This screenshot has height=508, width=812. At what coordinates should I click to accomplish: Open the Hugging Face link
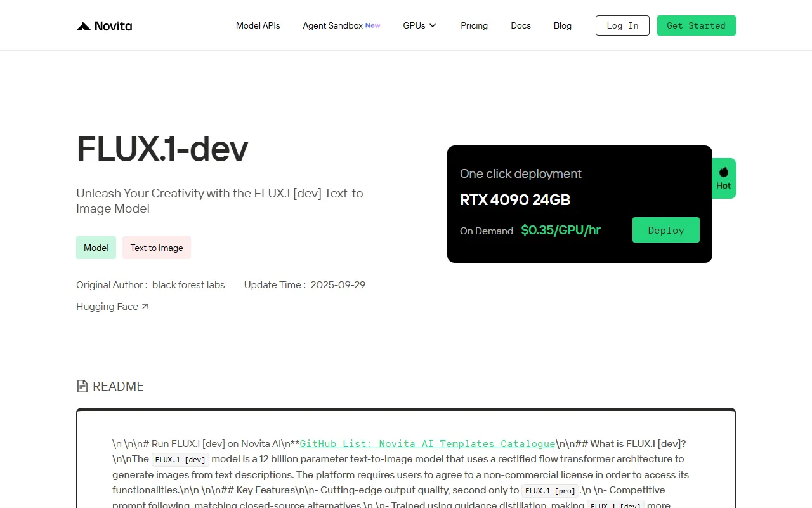point(107,307)
